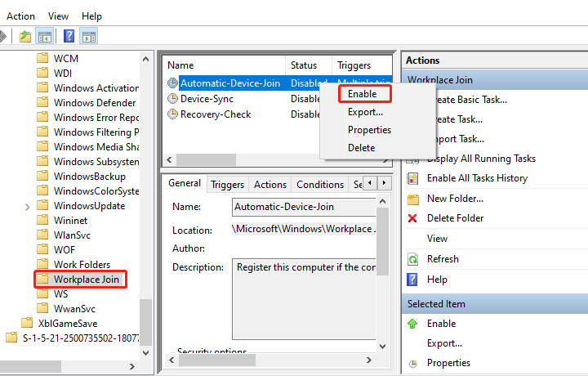Open the Conditions tab
The width and height of the screenshot is (588, 376).
(x=319, y=185)
